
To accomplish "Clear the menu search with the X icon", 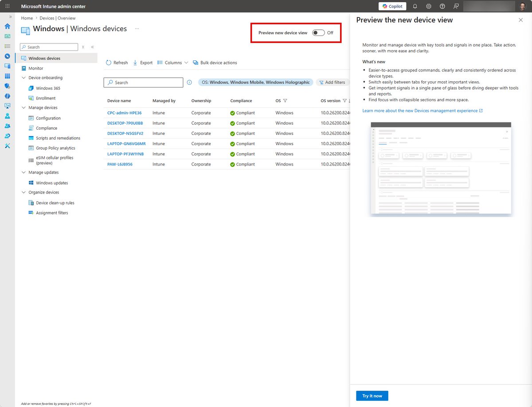I will coord(83,47).
